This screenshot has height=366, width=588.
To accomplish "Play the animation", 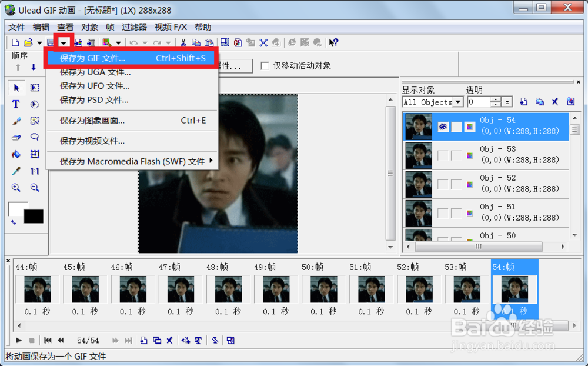I will (18, 341).
